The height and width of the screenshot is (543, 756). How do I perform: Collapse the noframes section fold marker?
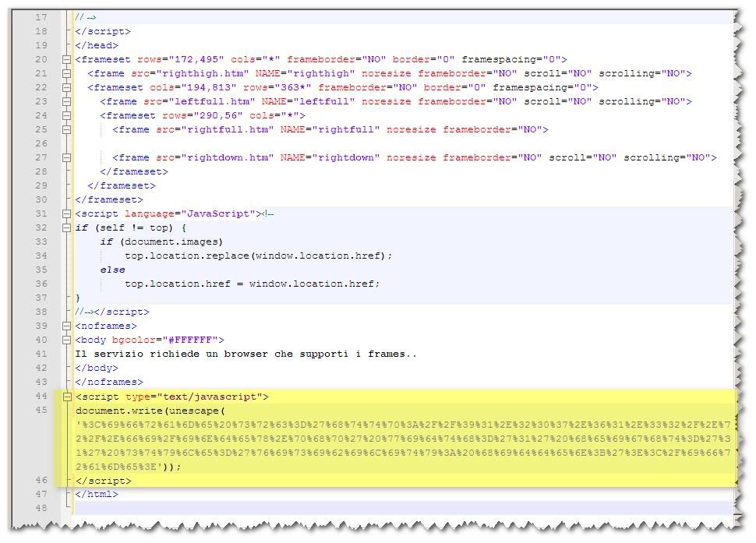click(x=67, y=326)
